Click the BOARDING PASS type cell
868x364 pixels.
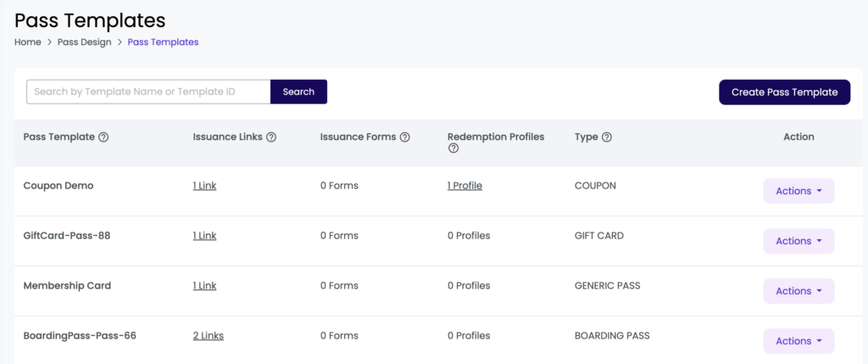(x=612, y=336)
